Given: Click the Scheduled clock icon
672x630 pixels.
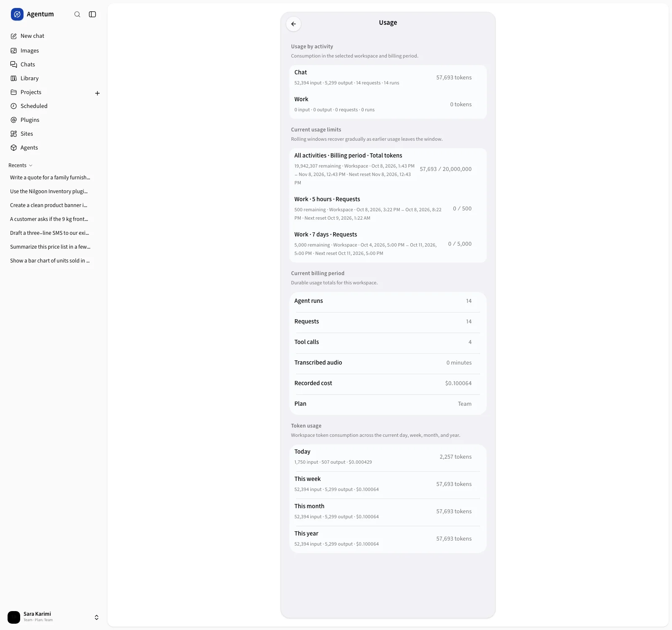Looking at the screenshot, I should tap(14, 106).
